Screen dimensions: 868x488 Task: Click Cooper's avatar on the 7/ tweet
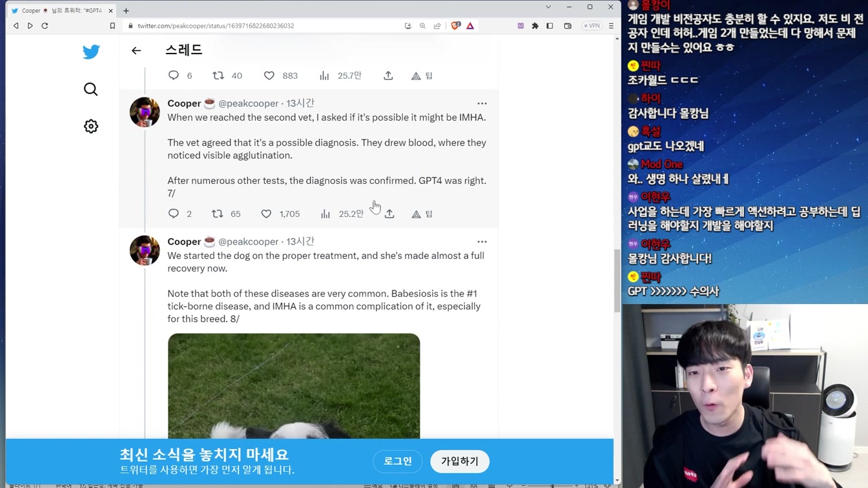coord(145,112)
